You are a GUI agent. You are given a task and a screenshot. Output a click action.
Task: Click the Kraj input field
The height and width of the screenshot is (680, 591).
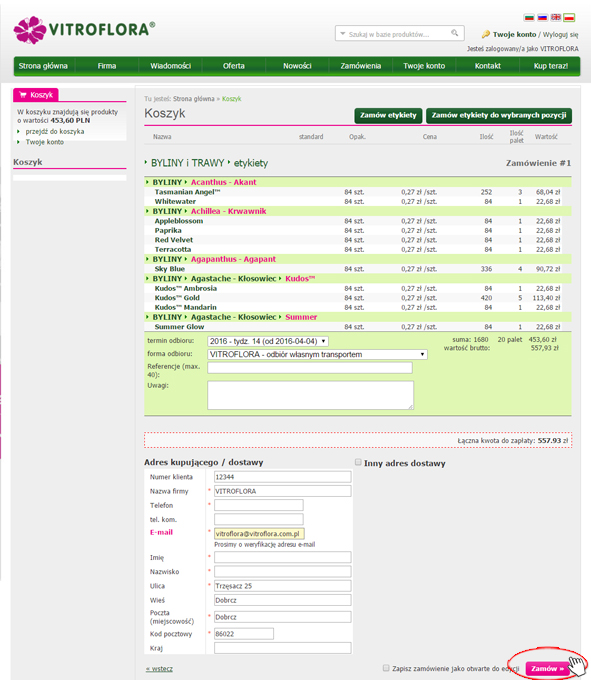pyautogui.click(x=283, y=648)
